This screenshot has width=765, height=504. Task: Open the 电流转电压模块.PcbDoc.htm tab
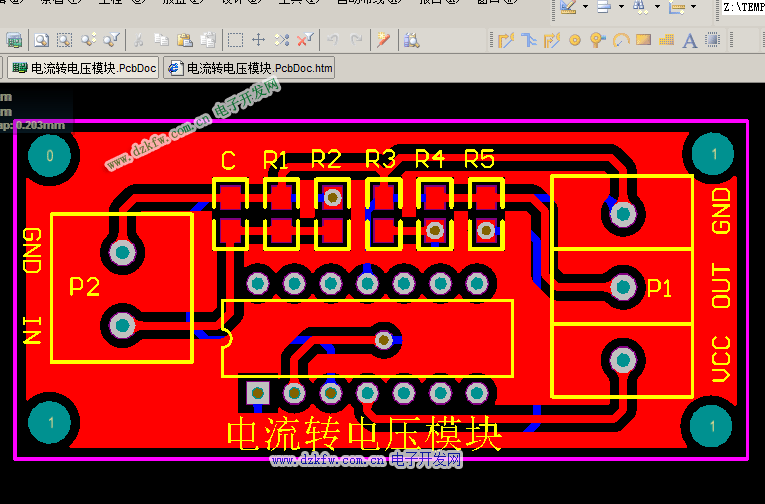(250, 68)
